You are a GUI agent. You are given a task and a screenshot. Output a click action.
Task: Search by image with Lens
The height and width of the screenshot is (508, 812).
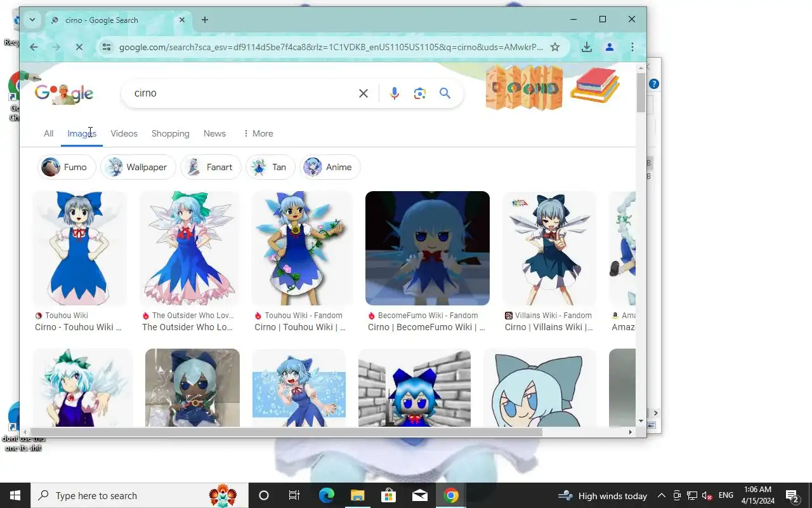pos(419,93)
